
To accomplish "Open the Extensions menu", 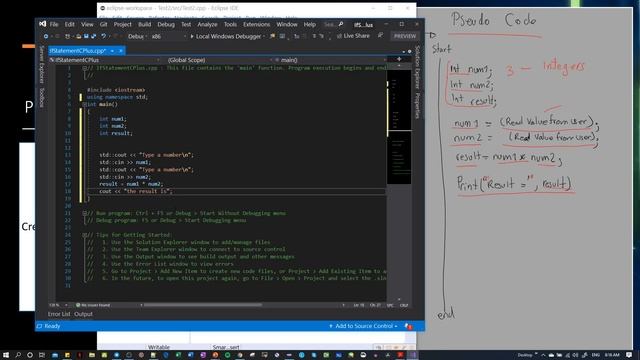I will pyautogui.click(x=256, y=24).
